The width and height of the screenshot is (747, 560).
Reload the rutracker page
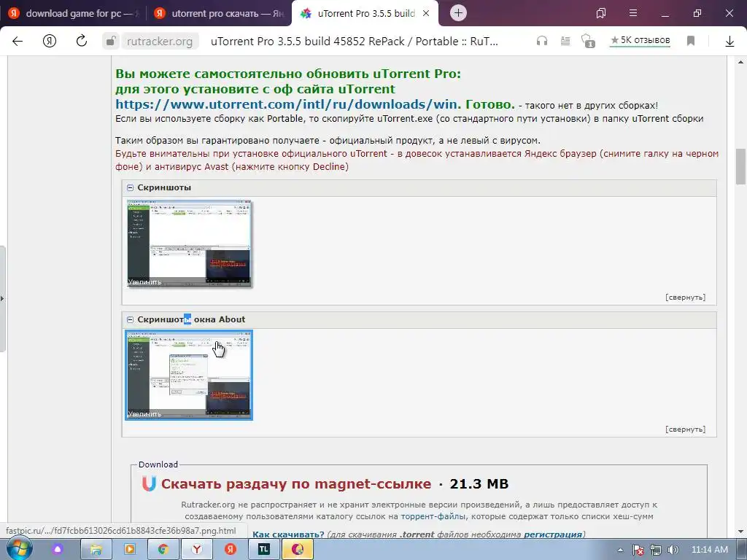pyautogui.click(x=82, y=41)
